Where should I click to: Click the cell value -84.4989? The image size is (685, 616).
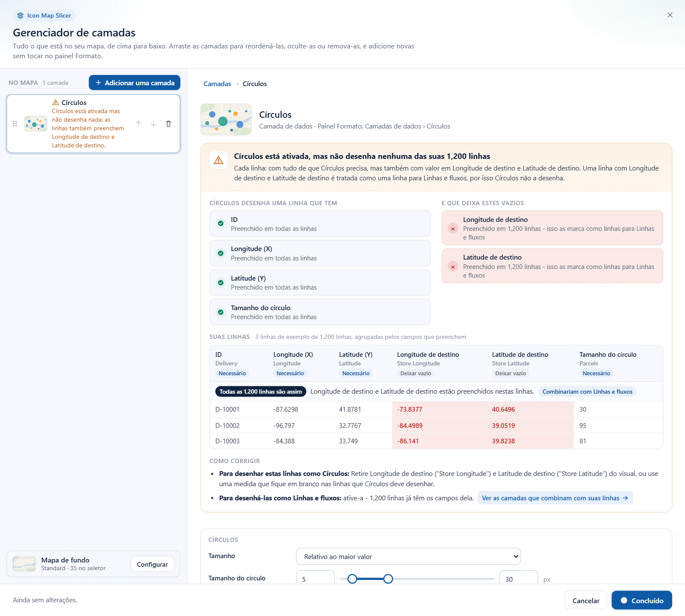point(410,426)
